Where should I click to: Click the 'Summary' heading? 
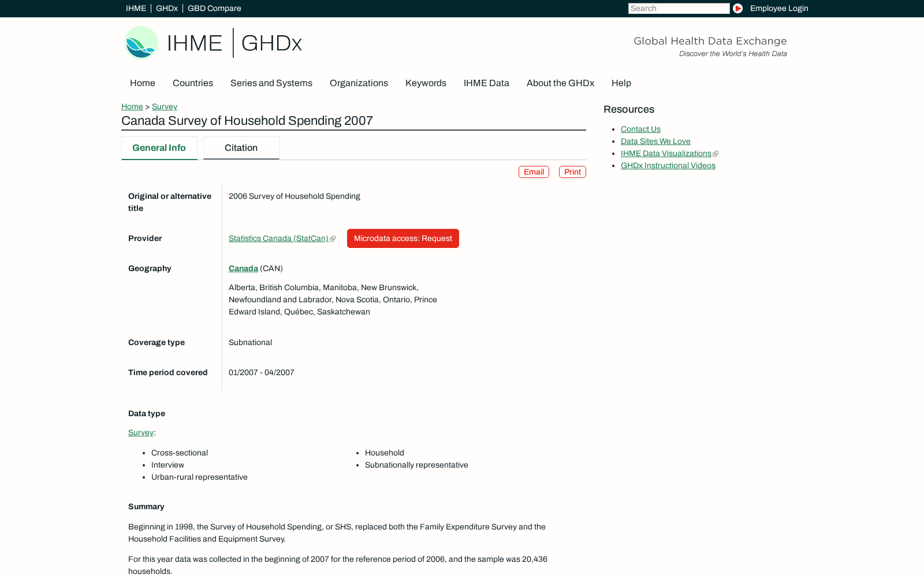coord(146,506)
